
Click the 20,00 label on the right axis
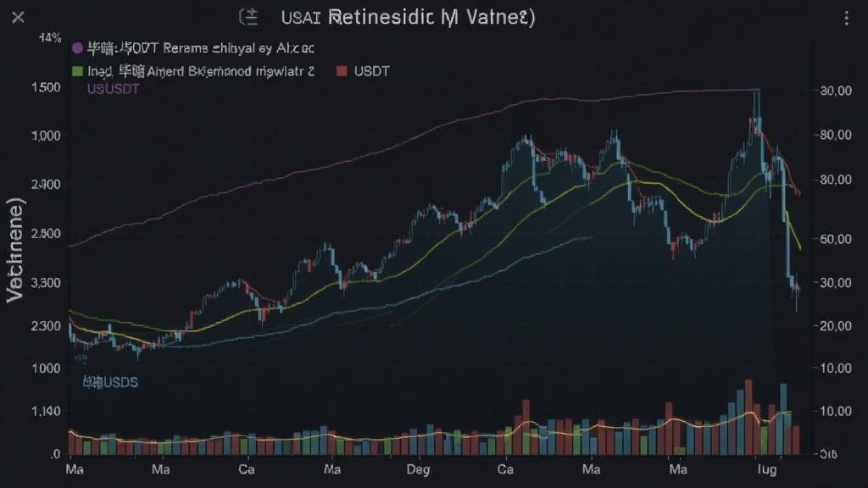click(x=836, y=326)
